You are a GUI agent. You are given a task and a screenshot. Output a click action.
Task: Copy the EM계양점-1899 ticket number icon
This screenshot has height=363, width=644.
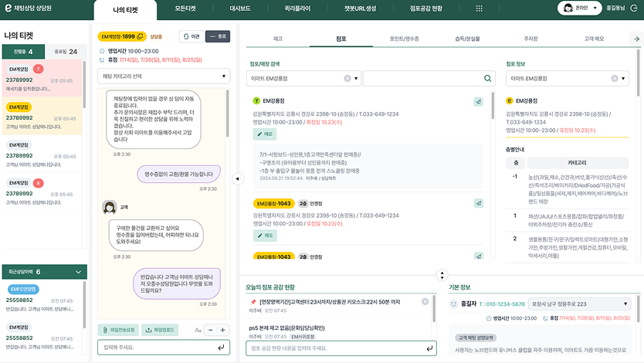[x=141, y=36]
